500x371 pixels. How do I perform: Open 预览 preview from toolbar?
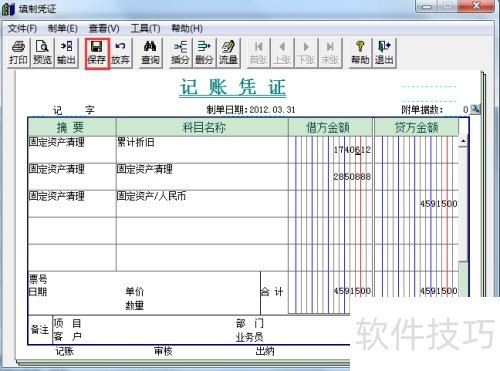point(42,53)
